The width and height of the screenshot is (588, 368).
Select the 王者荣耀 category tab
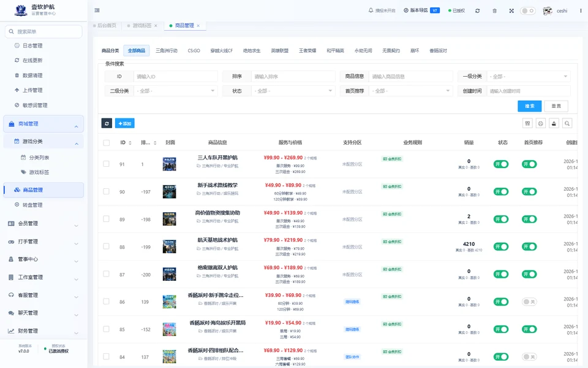click(307, 51)
